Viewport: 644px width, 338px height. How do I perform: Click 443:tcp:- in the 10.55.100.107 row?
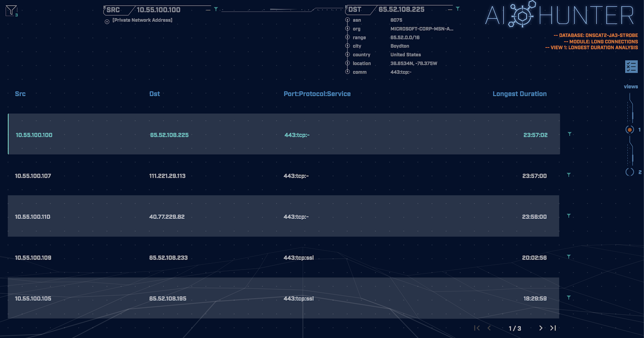pos(296,176)
